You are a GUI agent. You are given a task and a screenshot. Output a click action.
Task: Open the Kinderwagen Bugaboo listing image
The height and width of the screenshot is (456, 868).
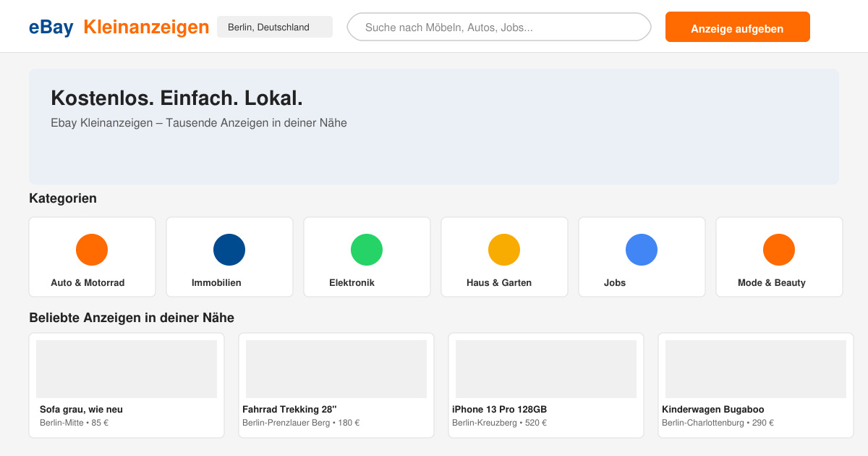point(756,369)
